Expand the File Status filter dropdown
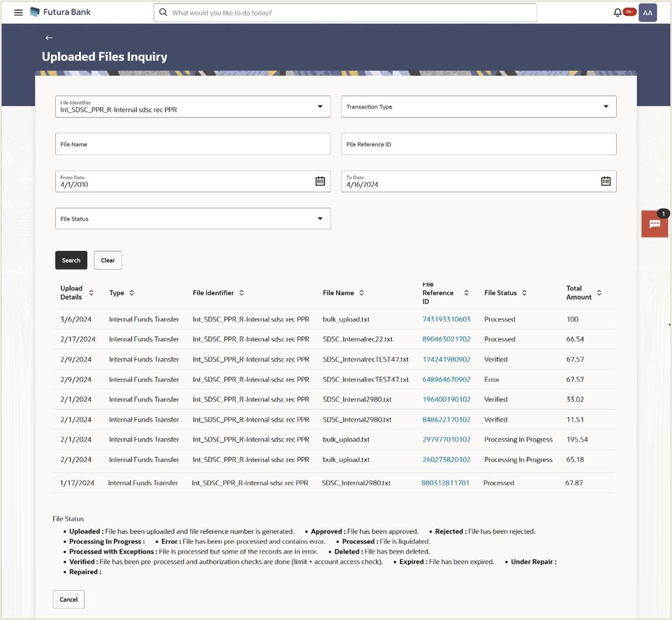Viewport: 672px width, 620px height. pyautogui.click(x=320, y=219)
